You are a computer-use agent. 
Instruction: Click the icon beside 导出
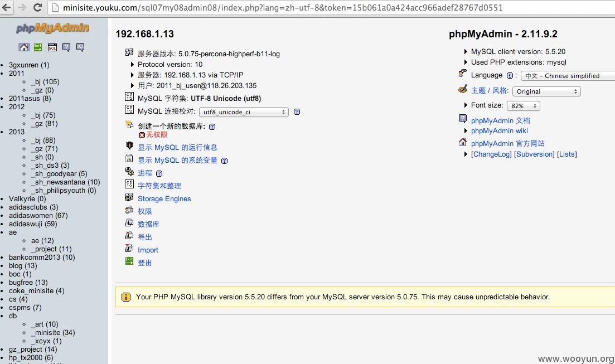(129, 235)
